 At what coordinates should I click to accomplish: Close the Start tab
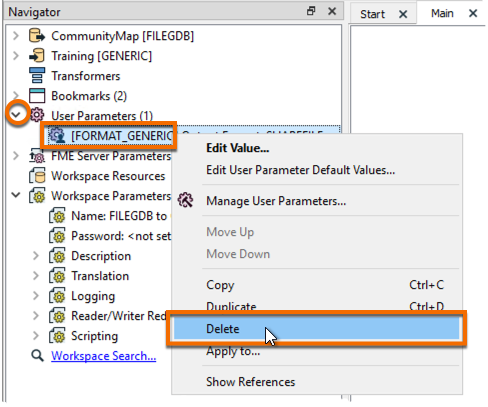[x=403, y=14]
